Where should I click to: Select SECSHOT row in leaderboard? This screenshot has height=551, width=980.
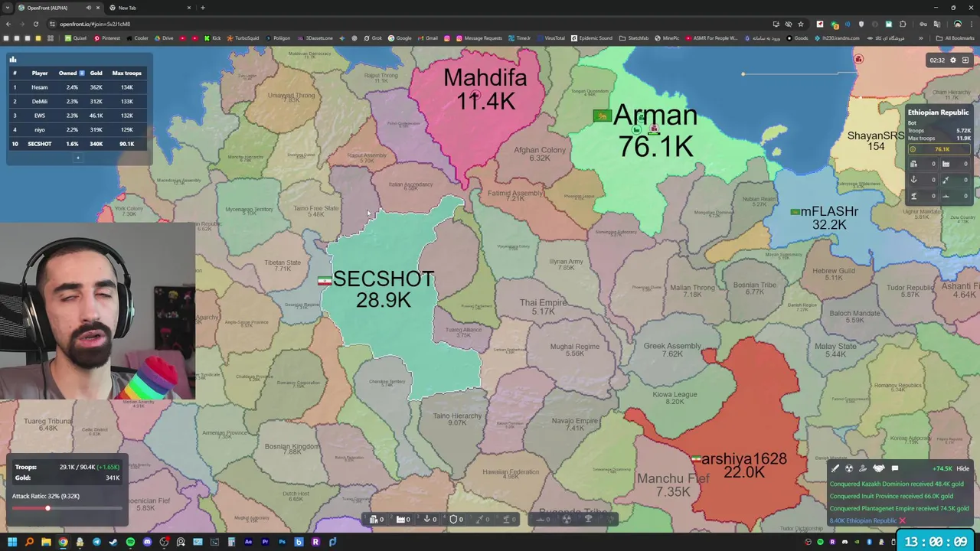click(78, 144)
